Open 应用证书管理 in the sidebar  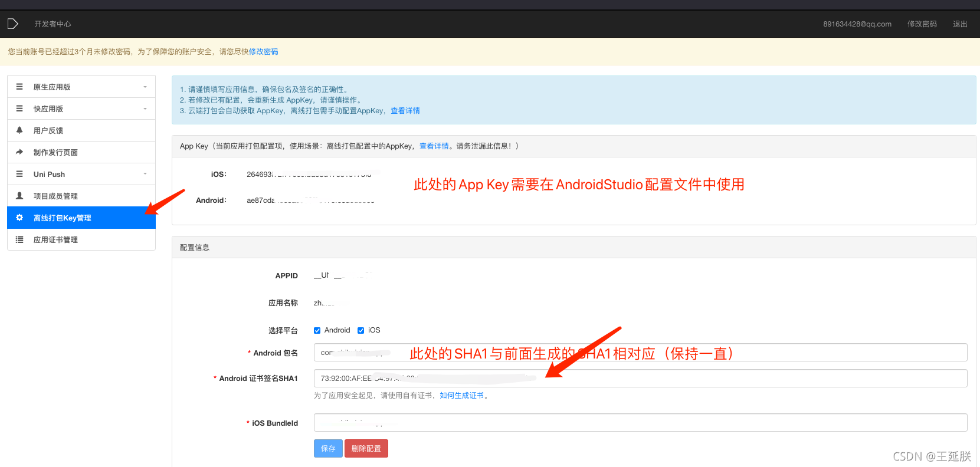[x=81, y=239]
